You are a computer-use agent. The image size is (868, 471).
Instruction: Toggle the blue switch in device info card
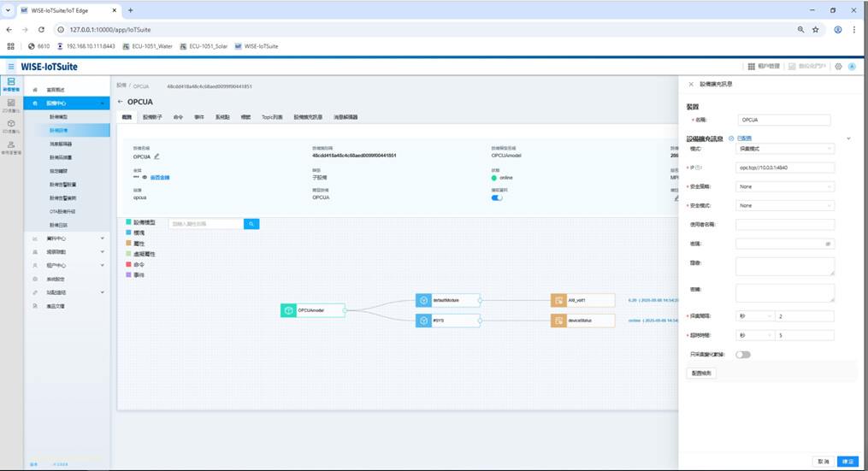(497, 197)
